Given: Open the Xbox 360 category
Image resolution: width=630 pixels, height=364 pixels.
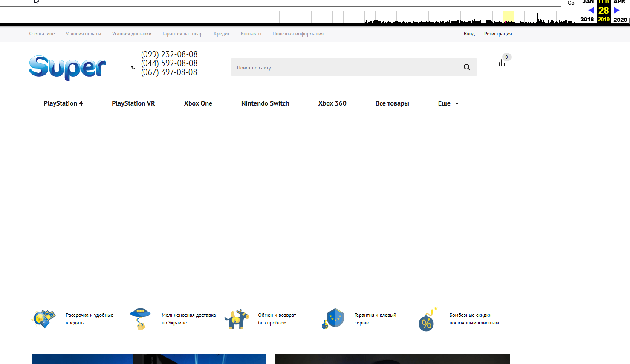Looking at the screenshot, I should point(332,103).
